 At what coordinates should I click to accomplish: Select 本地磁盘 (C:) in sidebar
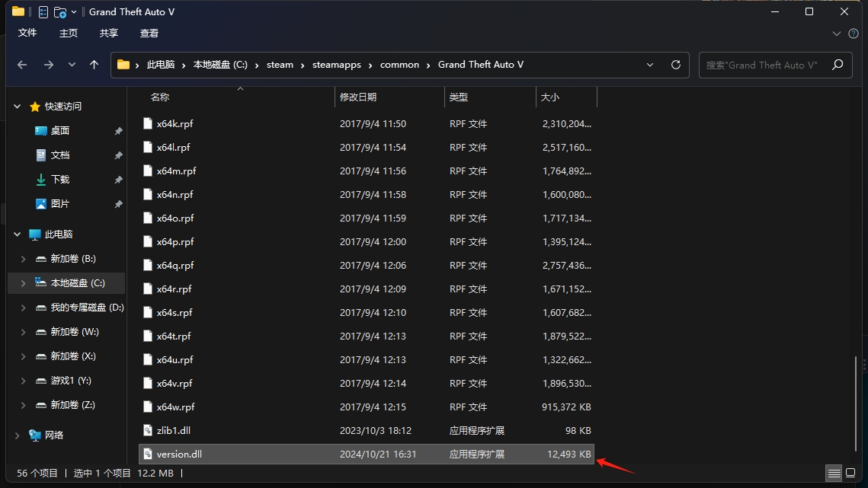tap(77, 283)
